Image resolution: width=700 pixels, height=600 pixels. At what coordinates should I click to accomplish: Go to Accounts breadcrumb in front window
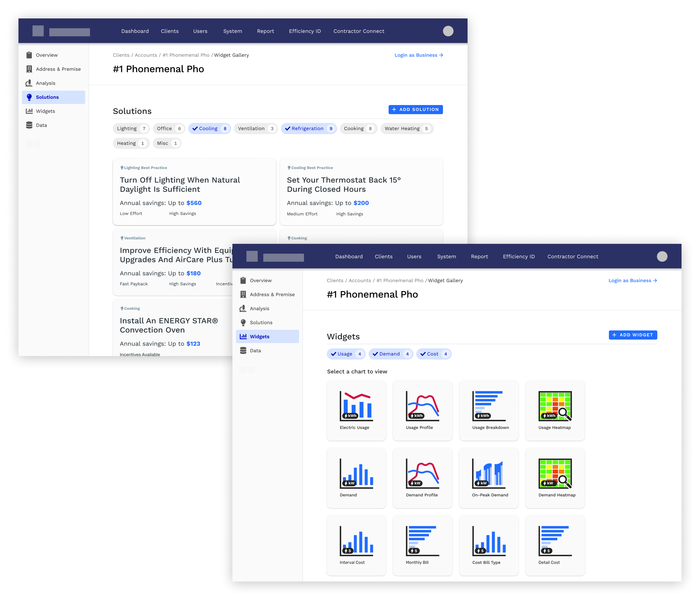point(359,281)
